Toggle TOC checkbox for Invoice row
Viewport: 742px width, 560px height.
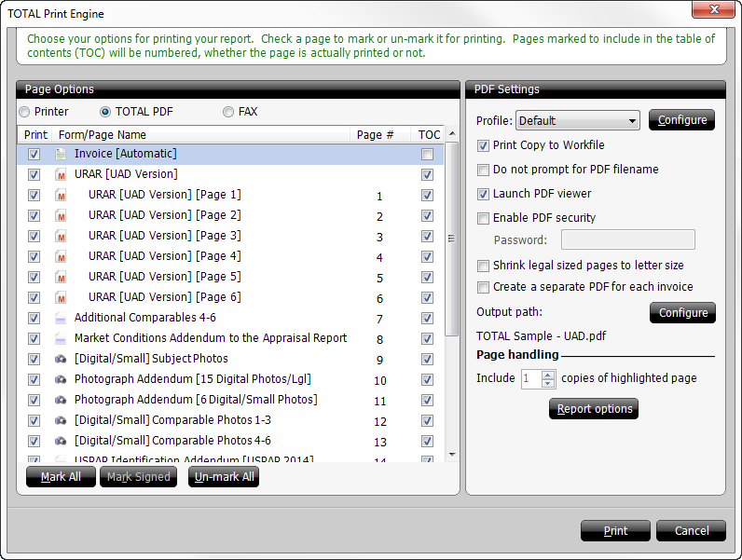point(427,154)
